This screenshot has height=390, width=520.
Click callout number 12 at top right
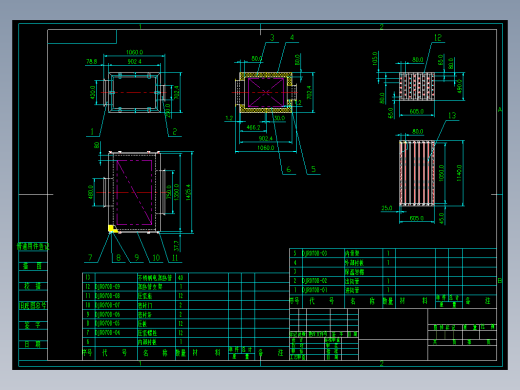tap(438, 38)
